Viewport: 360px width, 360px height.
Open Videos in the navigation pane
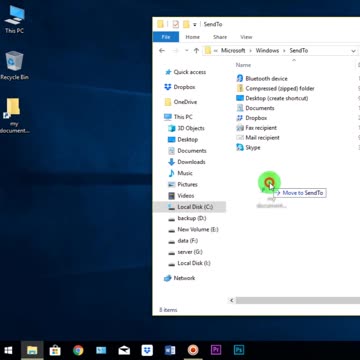click(x=181, y=196)
